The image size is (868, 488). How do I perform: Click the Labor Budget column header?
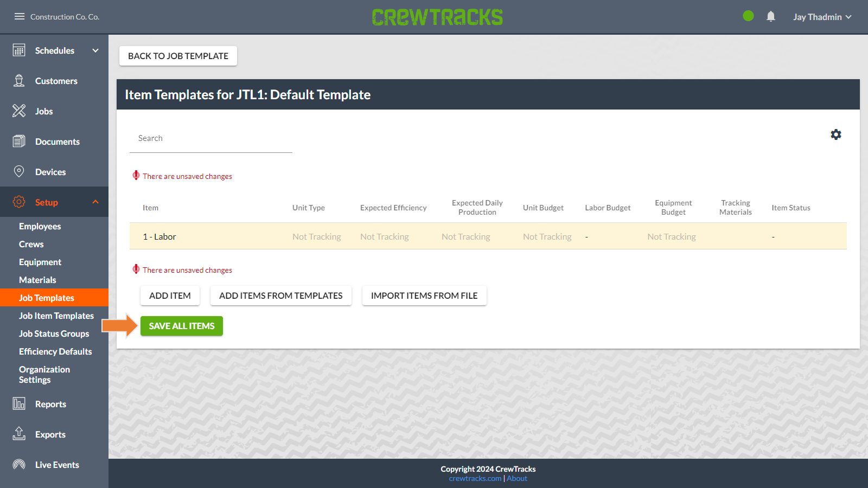pos(608,208)
